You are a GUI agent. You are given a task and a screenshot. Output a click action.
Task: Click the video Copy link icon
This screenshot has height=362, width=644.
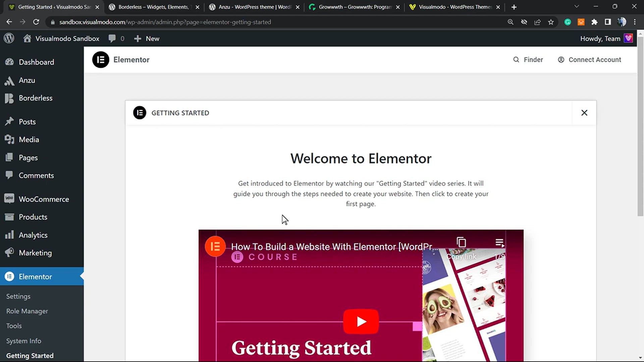[x=462, y=242]
